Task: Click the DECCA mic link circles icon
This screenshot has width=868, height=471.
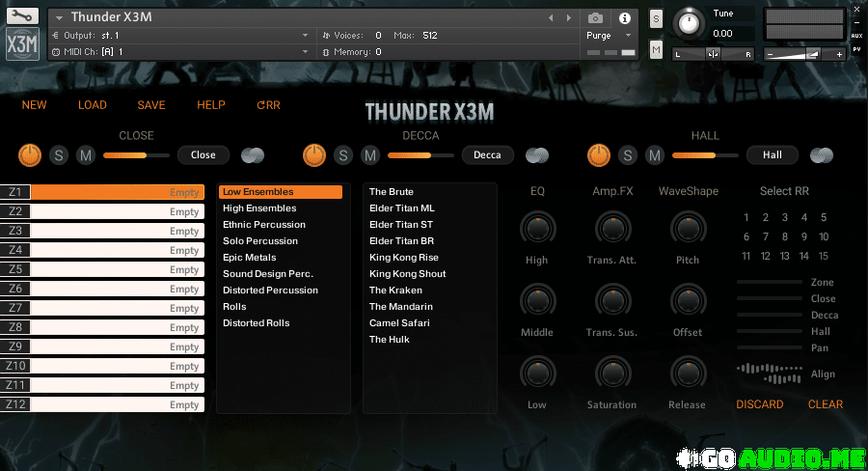Action: pos(537,154)
